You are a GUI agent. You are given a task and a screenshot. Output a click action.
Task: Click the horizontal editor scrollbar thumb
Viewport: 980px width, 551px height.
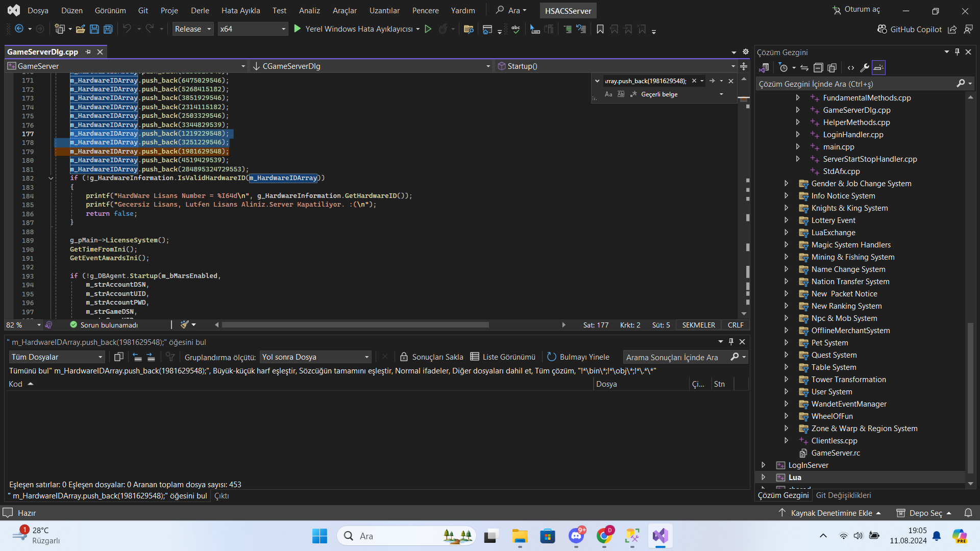tap(355, 325)
